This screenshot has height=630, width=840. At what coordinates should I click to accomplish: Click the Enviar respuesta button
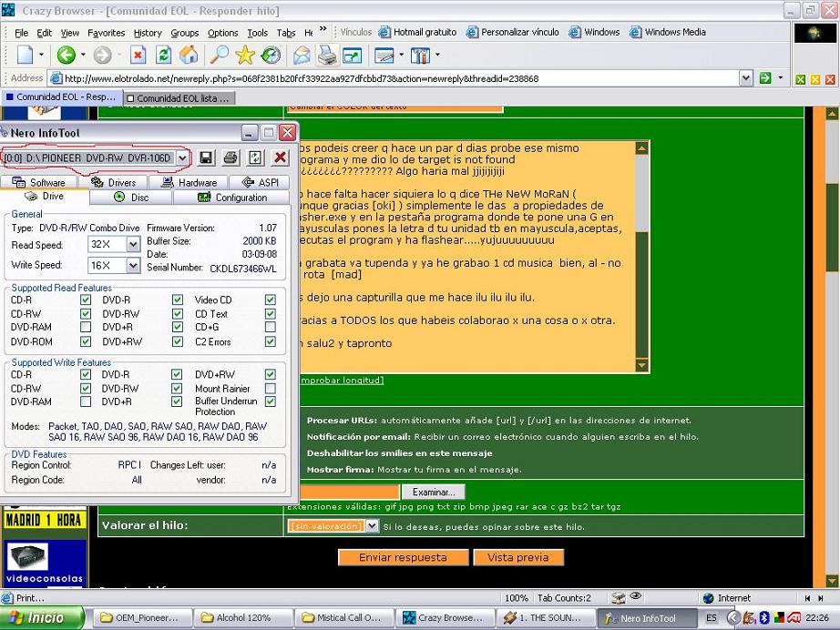(403, 557)
